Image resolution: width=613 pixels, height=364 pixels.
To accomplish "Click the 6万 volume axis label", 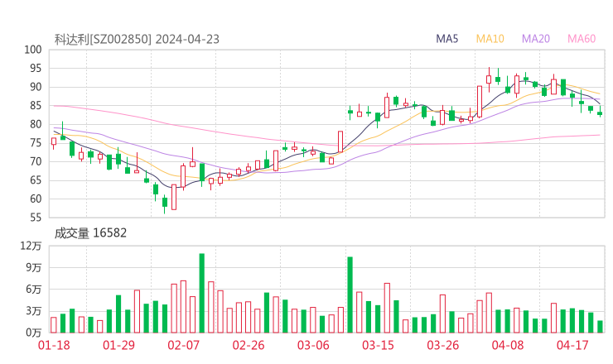I will [34, 290].
